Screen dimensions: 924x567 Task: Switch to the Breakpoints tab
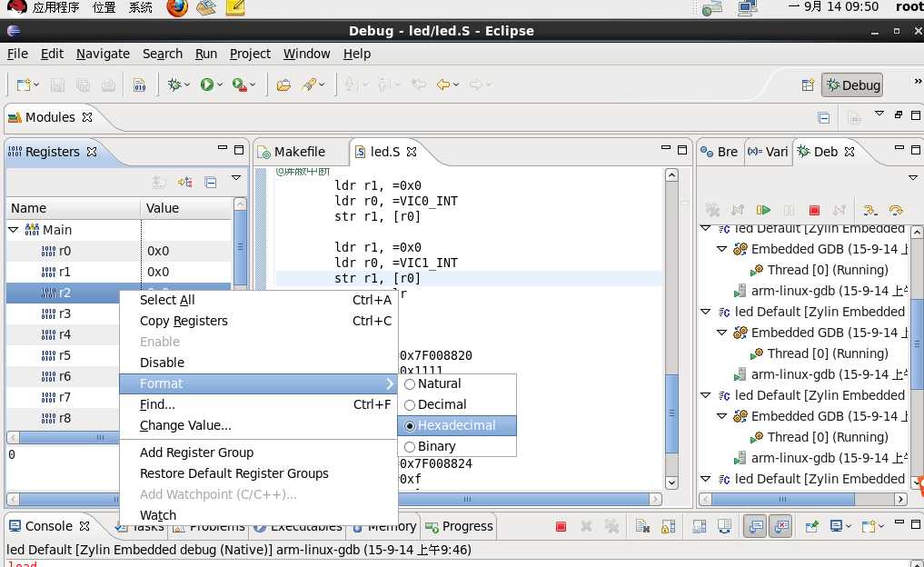720,152
